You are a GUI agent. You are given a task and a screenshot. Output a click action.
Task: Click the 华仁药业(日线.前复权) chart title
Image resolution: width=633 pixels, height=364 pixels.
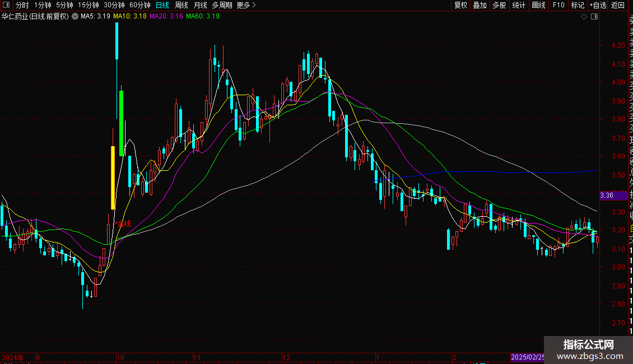click(35, 17)
